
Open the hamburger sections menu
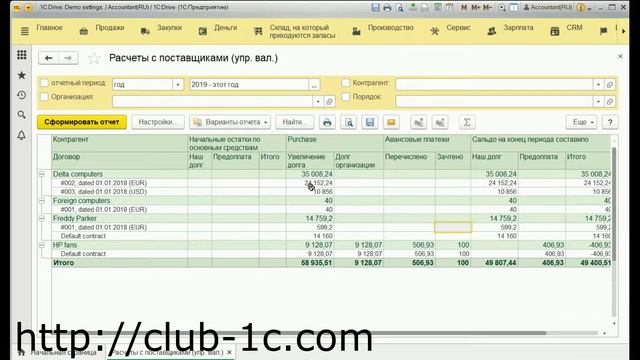click(x=24, y=31)
